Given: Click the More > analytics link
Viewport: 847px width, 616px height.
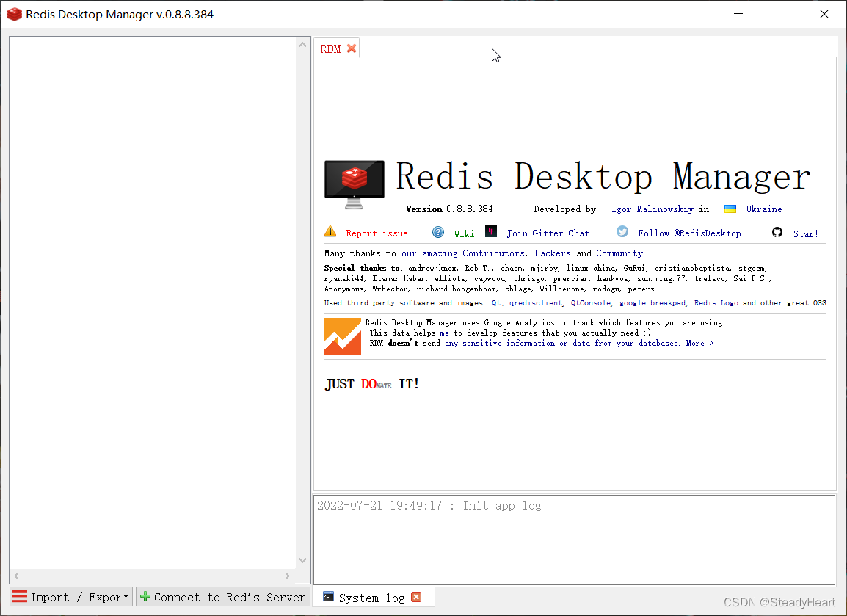Looking at the screenshot, I should (x=699, y=344).
